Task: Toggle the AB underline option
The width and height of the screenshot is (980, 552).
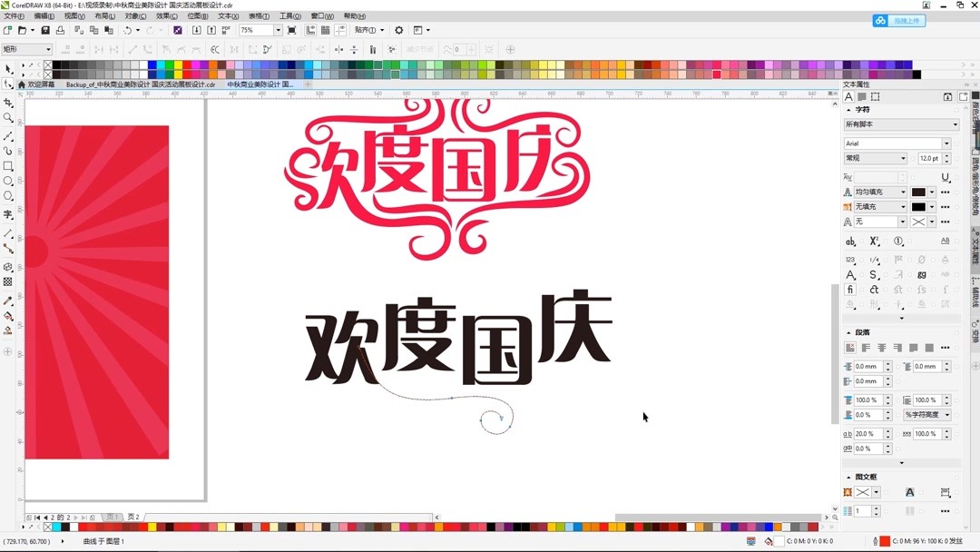Action: (x=945, y=241)
